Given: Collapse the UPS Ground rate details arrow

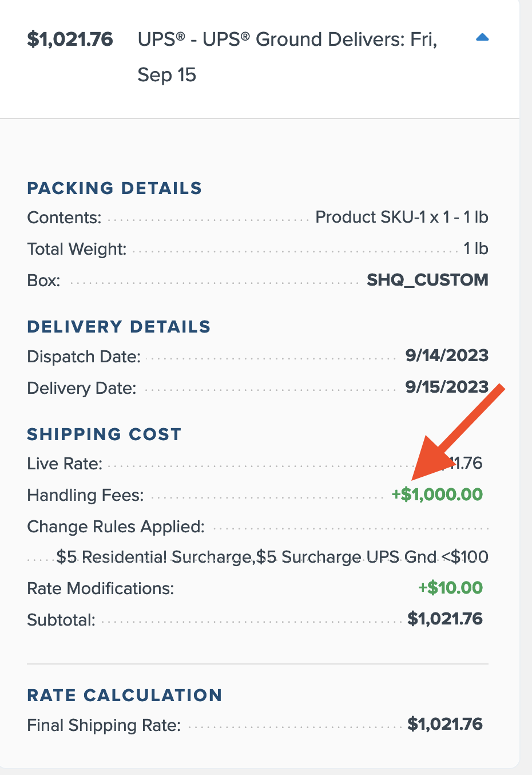Looking at the screenshot, I should (x=482, y=38).
